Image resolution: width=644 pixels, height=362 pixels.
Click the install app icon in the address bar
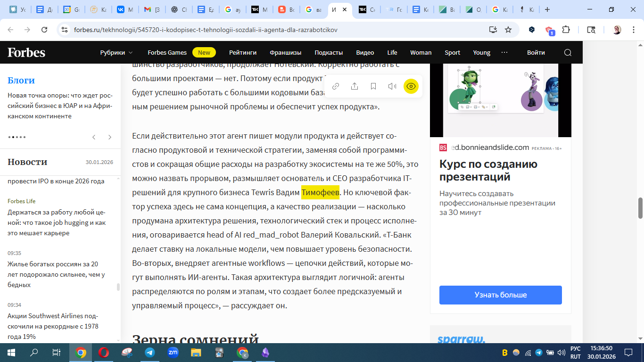coord(493,30)
